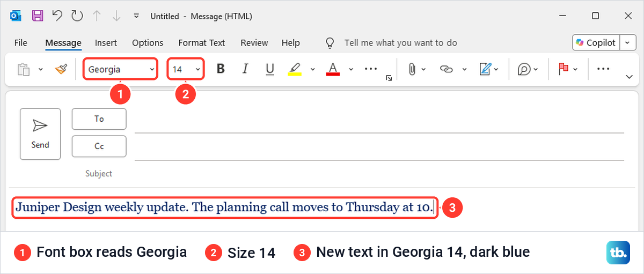Insert a link with the chain icon
Image resolution: width=644 pixels, height=274 pixels.
(x=447, y=69)
